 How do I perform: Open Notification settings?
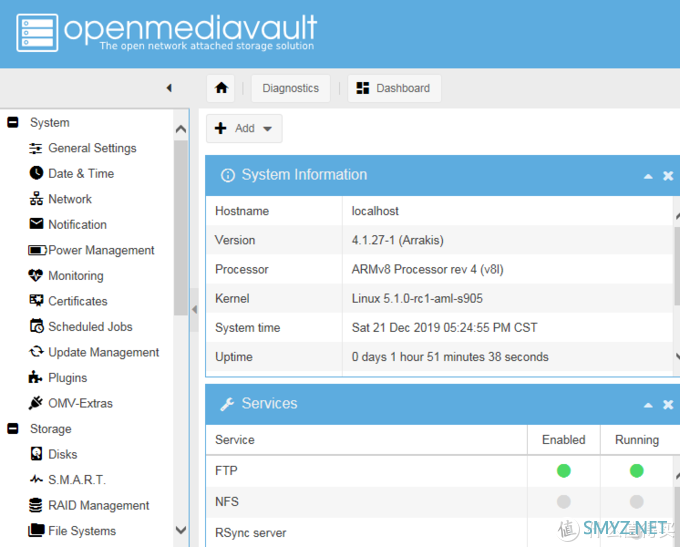77,225
